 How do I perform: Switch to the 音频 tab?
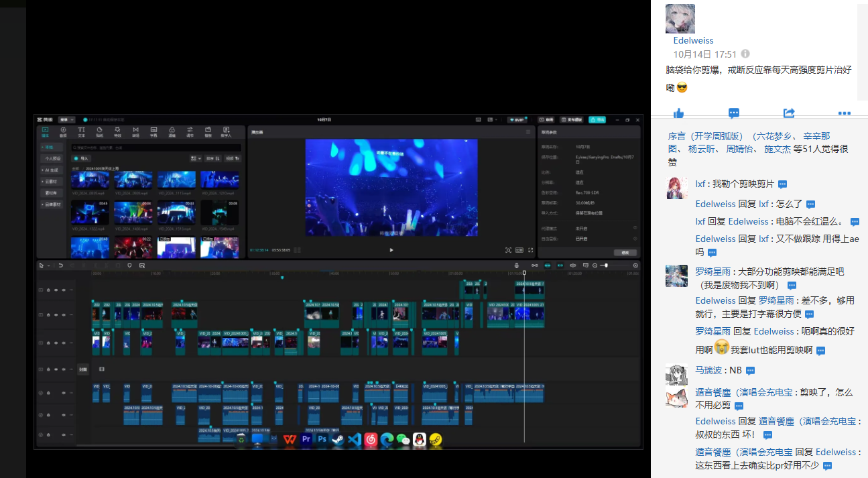[x=63, y=132]
